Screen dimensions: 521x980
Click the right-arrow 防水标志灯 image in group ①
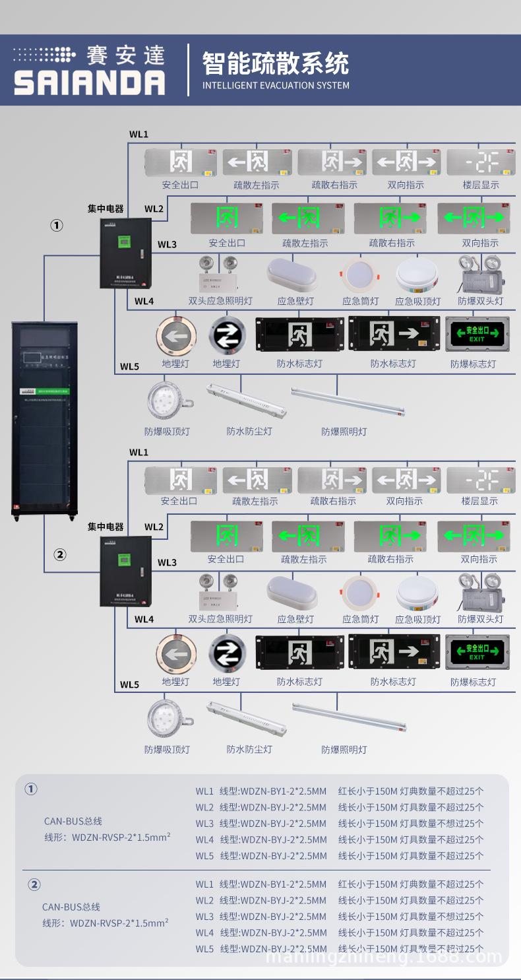tap(394, 334)
